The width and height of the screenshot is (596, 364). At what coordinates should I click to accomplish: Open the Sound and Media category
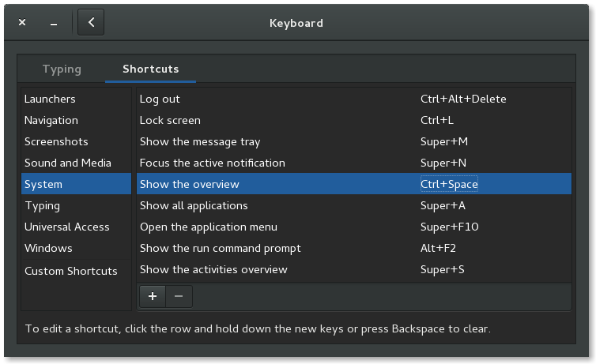click(68, 163)
